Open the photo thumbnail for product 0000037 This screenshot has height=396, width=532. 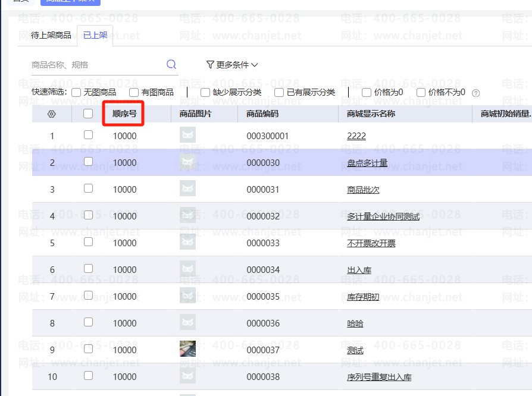tap(187, 349)
